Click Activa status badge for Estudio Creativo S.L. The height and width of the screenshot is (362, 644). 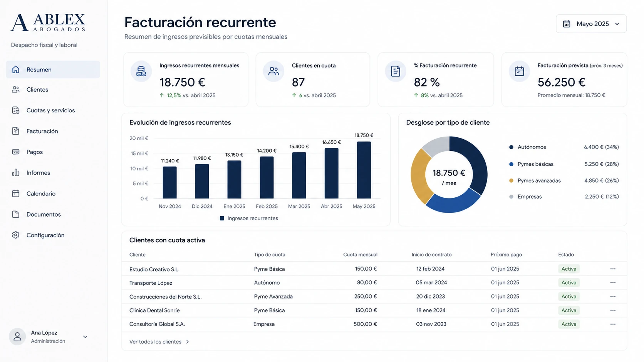pyautogui.click(x=569, y=269)
